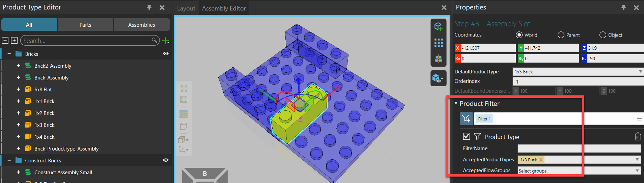Open the shaded cube view dropdown icon
The image size is (644, 183).
183,139
